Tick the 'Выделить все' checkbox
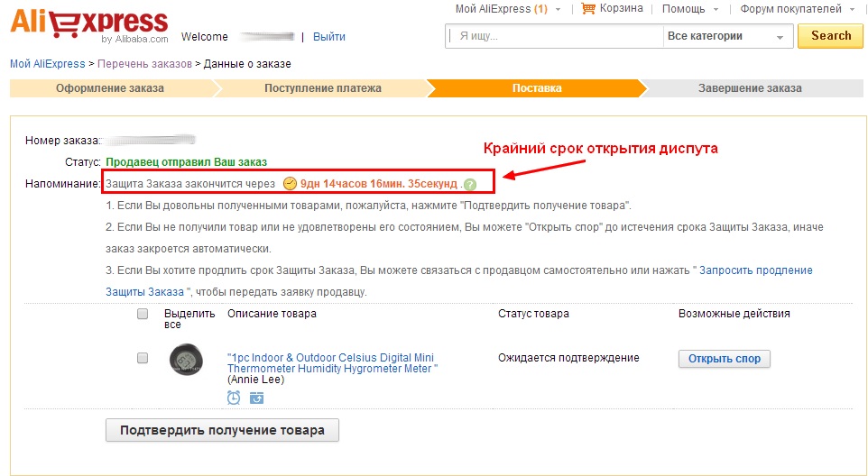The image size is (868, 476). (143, 314)
